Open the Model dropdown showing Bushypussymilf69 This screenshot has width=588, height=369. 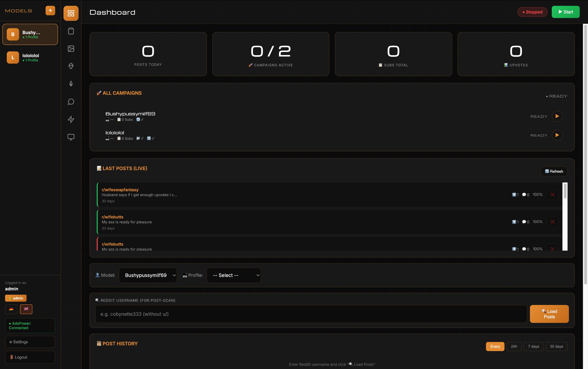click(148, 275)
